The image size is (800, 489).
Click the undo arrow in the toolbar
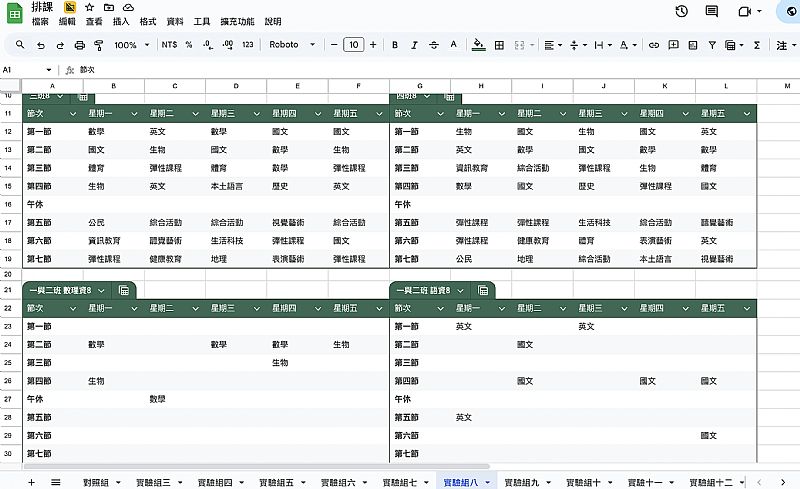[x=41, y=45]
